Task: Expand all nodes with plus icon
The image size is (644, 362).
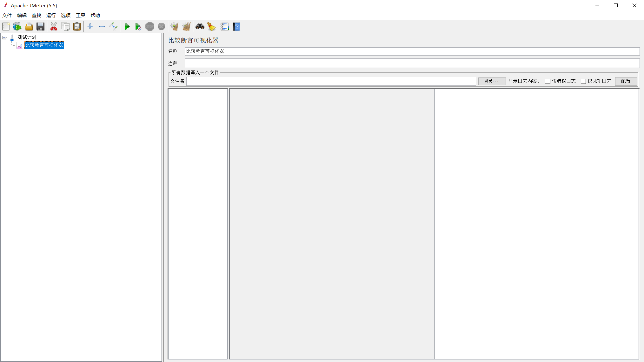Action: [90, 27]
